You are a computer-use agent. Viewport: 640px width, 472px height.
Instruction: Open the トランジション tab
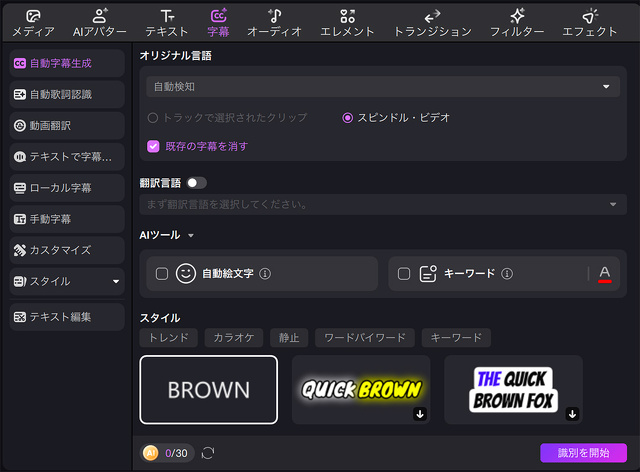[433, 23]
